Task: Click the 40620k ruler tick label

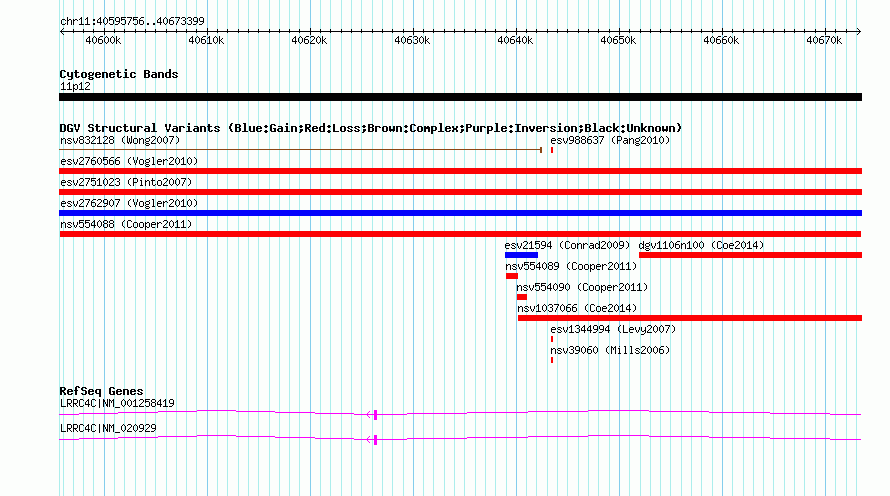Action: pyautogui.click(x=309, y=40)
